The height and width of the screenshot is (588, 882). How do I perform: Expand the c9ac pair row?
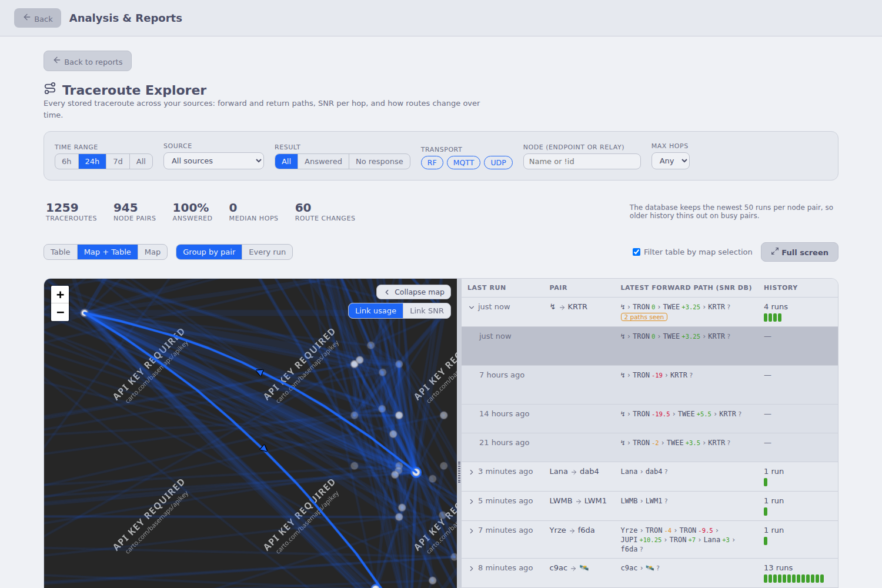pyautogui.click(x=472, y=568)
